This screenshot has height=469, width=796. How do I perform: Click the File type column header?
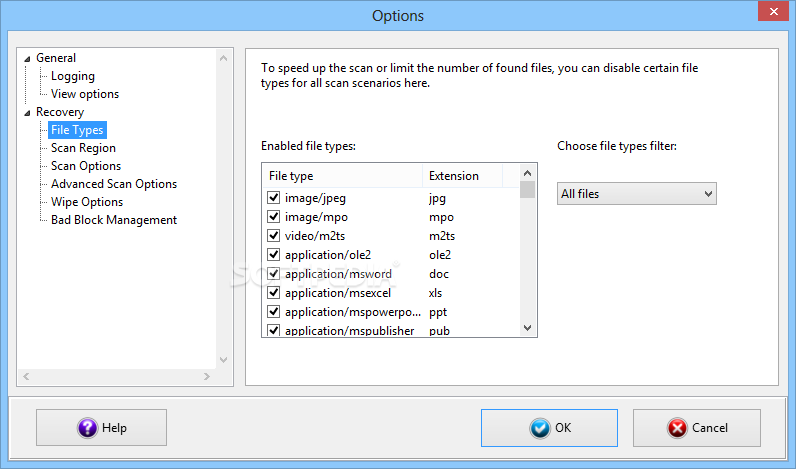point(343,176)
